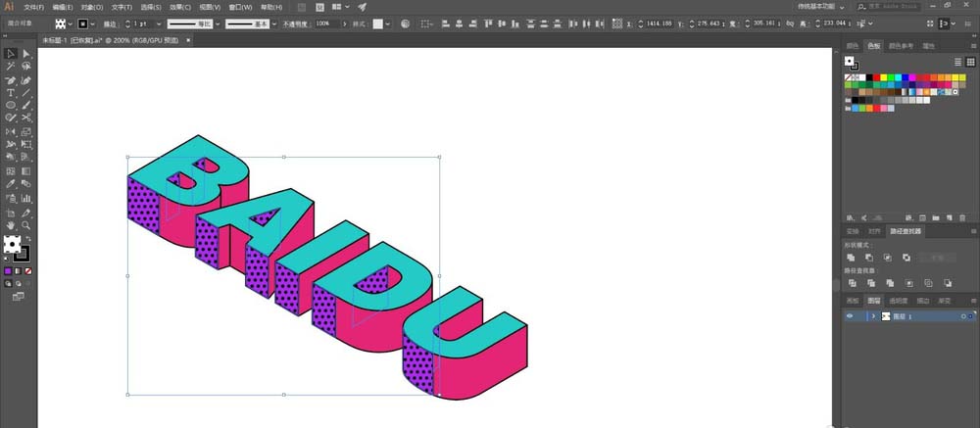The image size is (980, 428).
Task: Switch to the 对齐 panel tab
Action: pyautogui.click(x=874, y=231)
